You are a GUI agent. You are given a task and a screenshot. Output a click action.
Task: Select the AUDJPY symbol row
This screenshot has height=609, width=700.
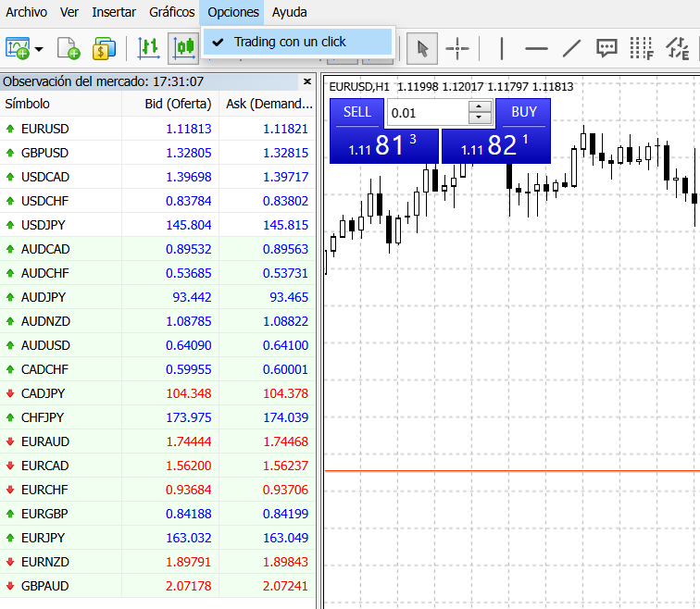coord(158,298)
